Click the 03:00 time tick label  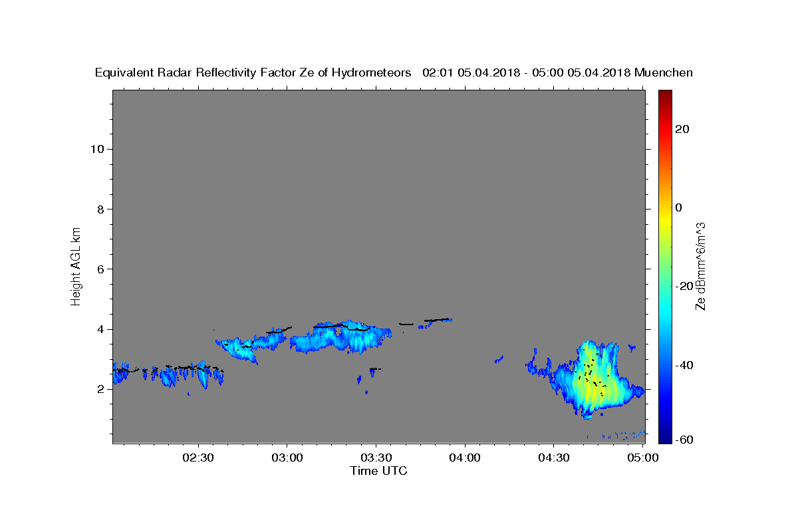287,458
